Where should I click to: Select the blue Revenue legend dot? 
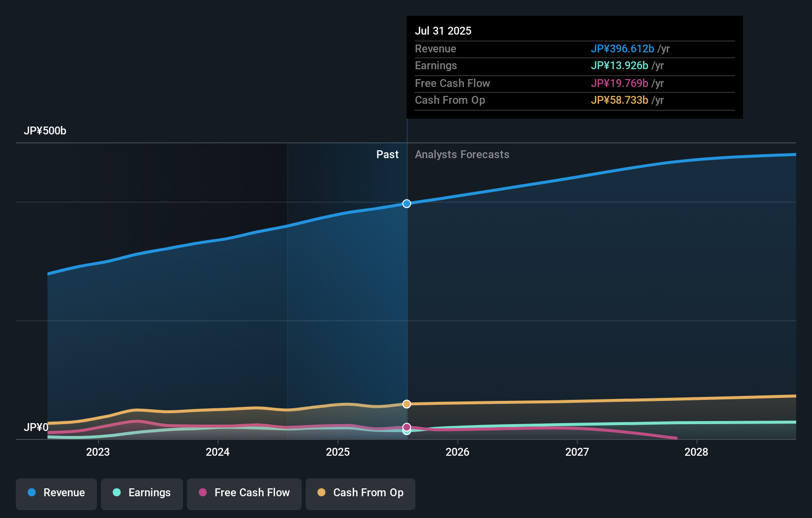[31, 493]
